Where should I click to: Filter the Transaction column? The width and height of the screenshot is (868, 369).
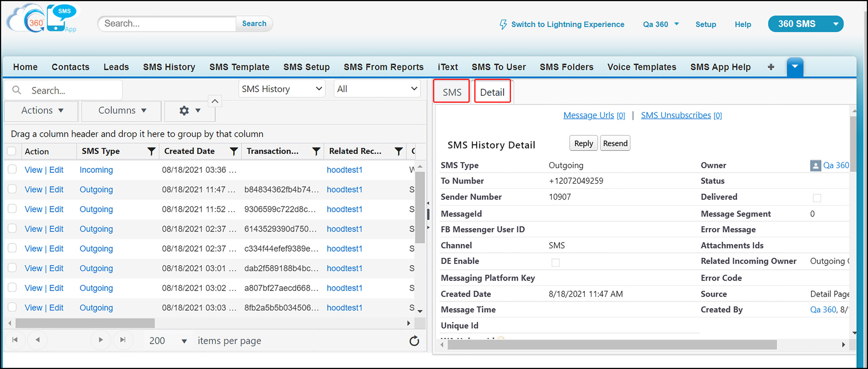[x=316, y=151]
